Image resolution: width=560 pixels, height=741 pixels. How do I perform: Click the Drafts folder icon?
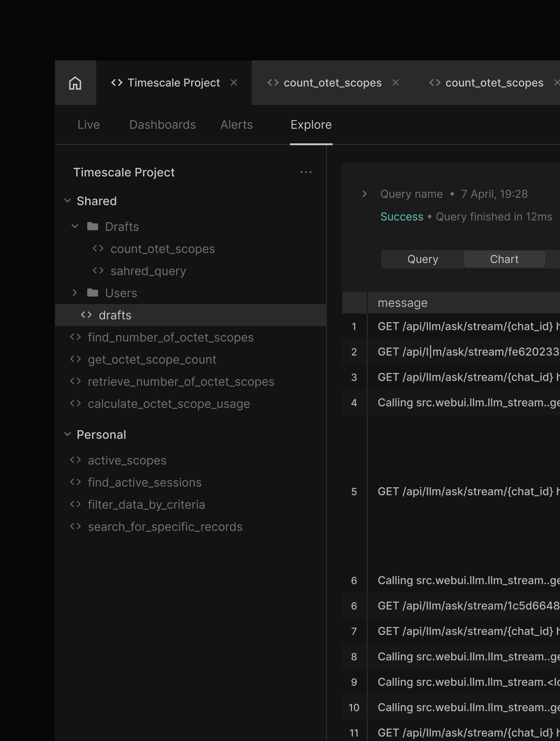tap(92, 227)
